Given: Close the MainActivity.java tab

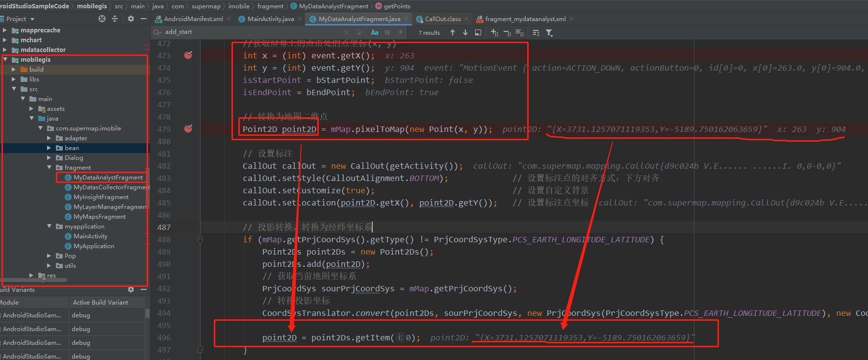Looking at the screenshot, I should 300,19.
